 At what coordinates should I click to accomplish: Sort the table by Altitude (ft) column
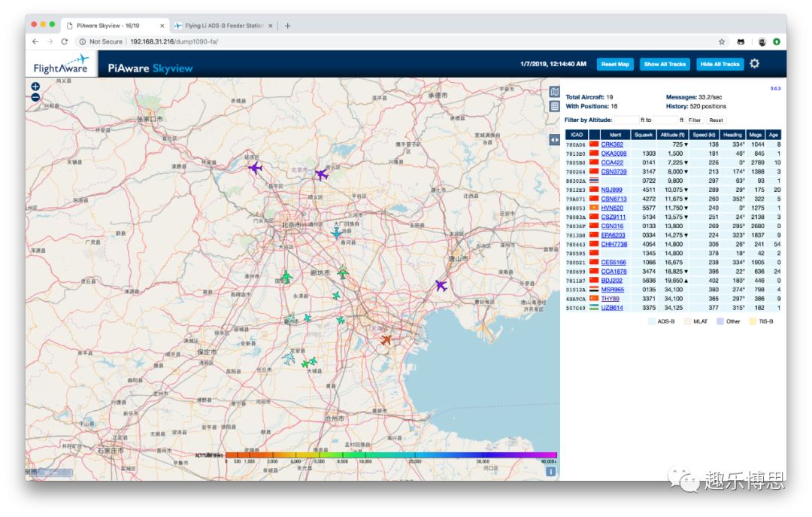673,135
